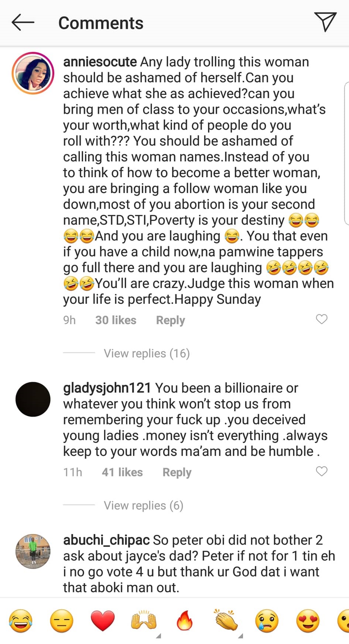Tap the back arrow icon
The image size is (349, 644).
[x=23, y=23]
